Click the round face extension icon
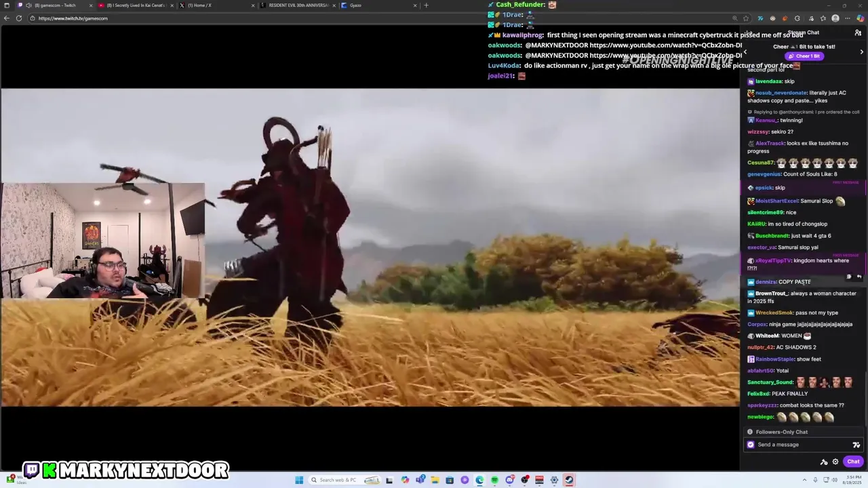Screen dimensions: 868x488 tap(772, 18)
